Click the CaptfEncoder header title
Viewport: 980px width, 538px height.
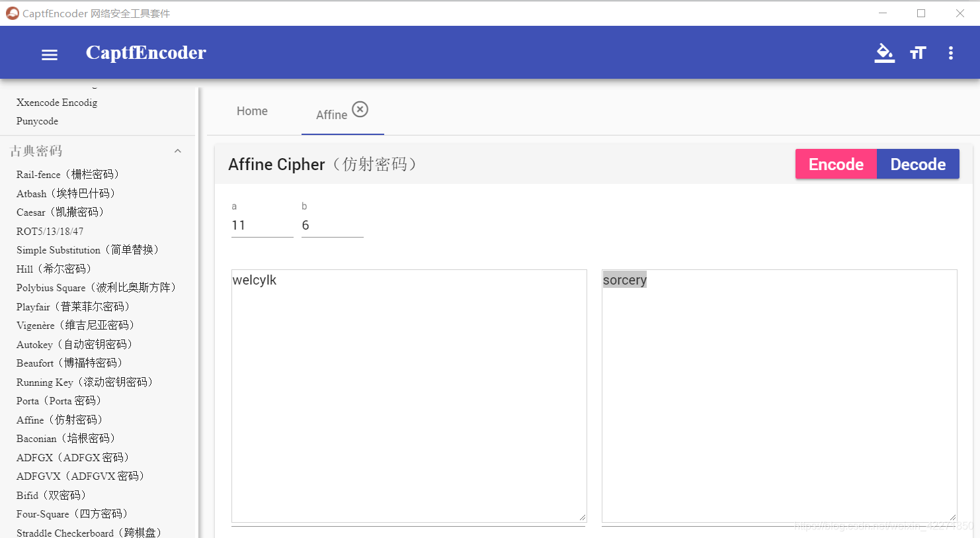tap(146, 53)
